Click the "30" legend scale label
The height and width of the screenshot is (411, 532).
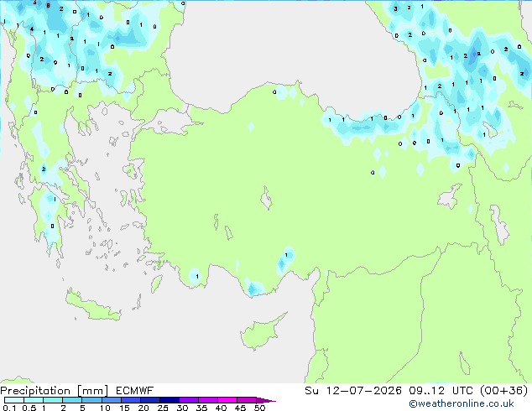(182, 408)
